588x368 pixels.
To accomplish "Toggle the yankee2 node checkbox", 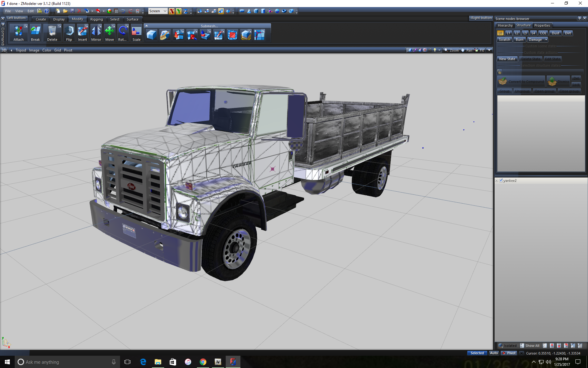I will [x=501, y=180].
